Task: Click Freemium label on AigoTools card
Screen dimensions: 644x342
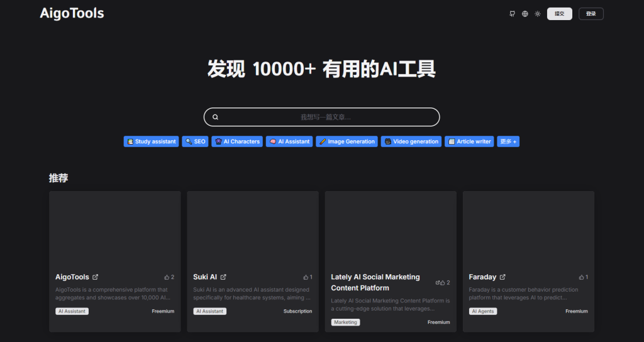Action: [163, 311]
